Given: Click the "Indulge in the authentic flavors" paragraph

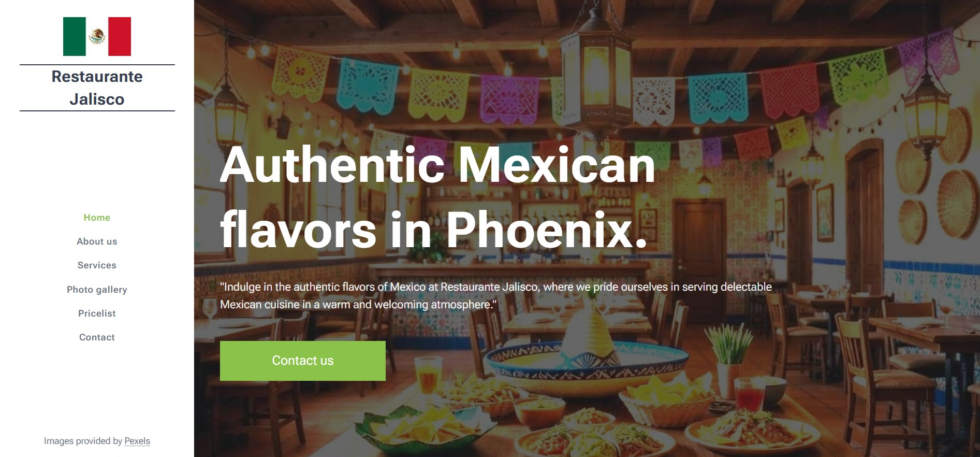Looking at the screenshot, I should (496, 296).
